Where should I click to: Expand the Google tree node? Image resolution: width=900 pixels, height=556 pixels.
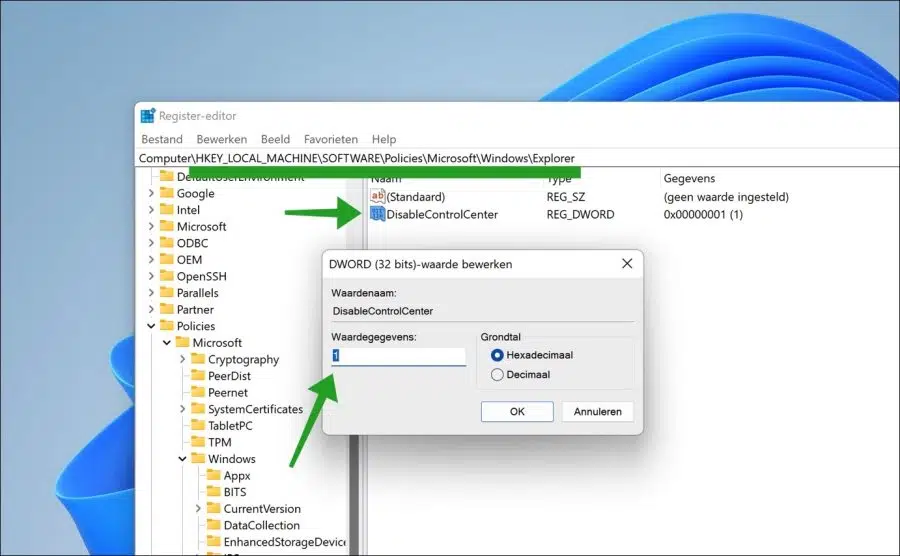pyautogui.click(x=151, y=193)
